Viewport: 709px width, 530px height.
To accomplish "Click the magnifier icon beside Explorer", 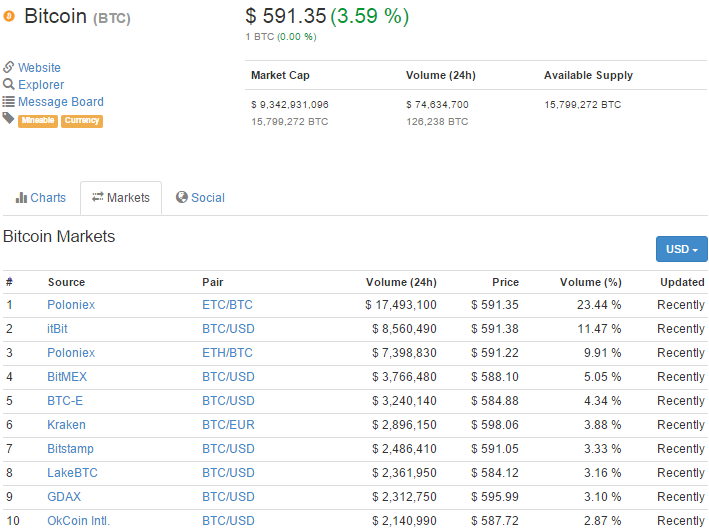I will (9, 85).
